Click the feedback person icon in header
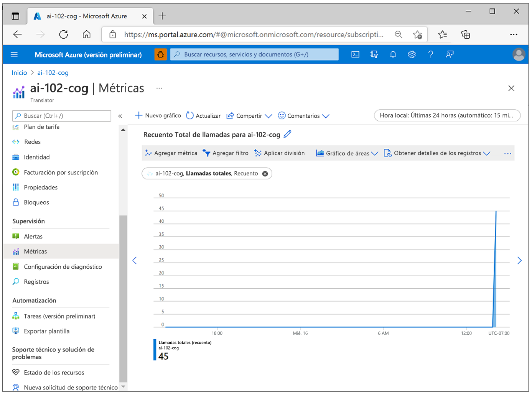532x396 pixels. 450,54
